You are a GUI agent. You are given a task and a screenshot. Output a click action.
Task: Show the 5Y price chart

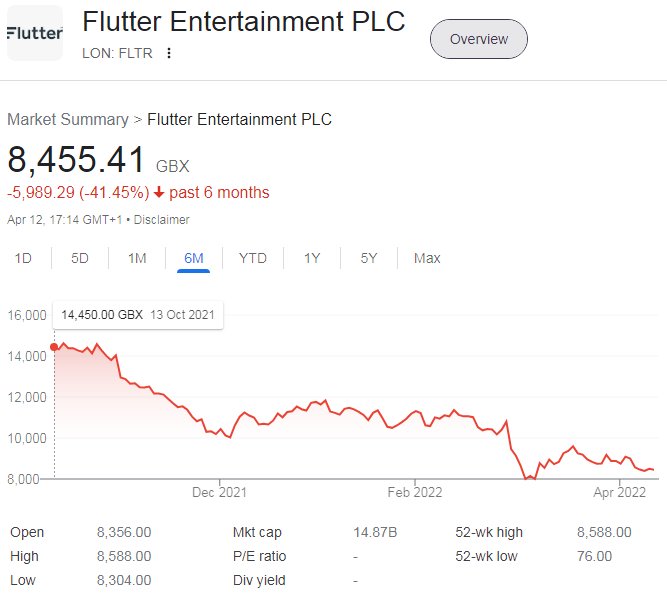point(369,258)
